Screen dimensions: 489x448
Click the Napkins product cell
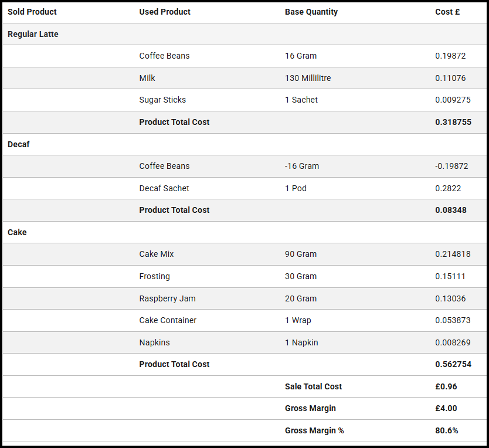(154, 342)
